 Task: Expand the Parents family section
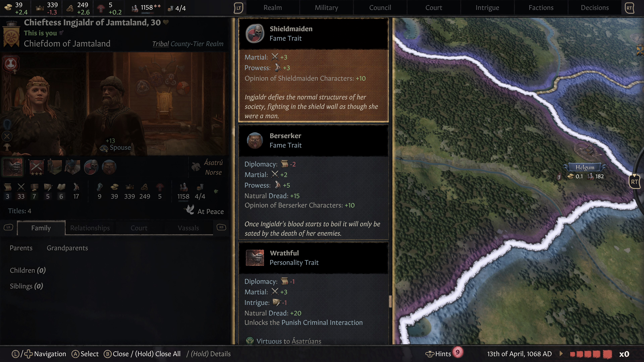[21, 248]
